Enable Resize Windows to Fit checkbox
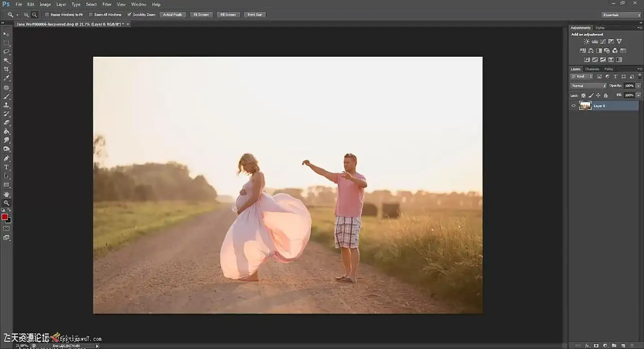 [x=47, y=15]
